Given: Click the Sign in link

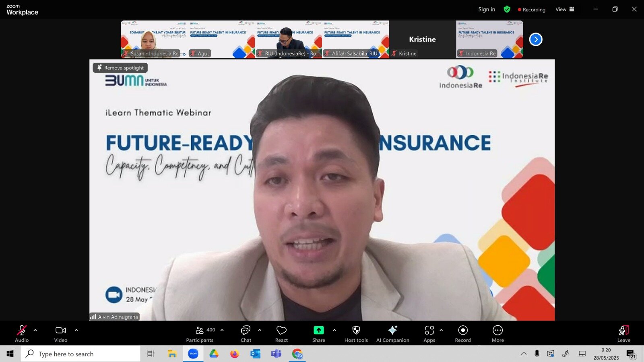Looking at the screenshot, I should click(x=487, y=9).
